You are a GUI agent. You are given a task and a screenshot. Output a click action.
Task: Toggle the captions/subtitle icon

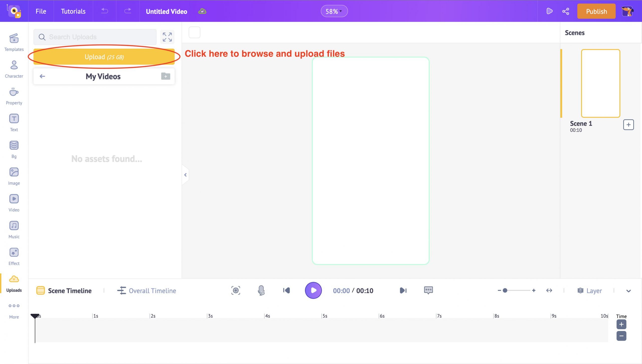click(x=429, y=290)
